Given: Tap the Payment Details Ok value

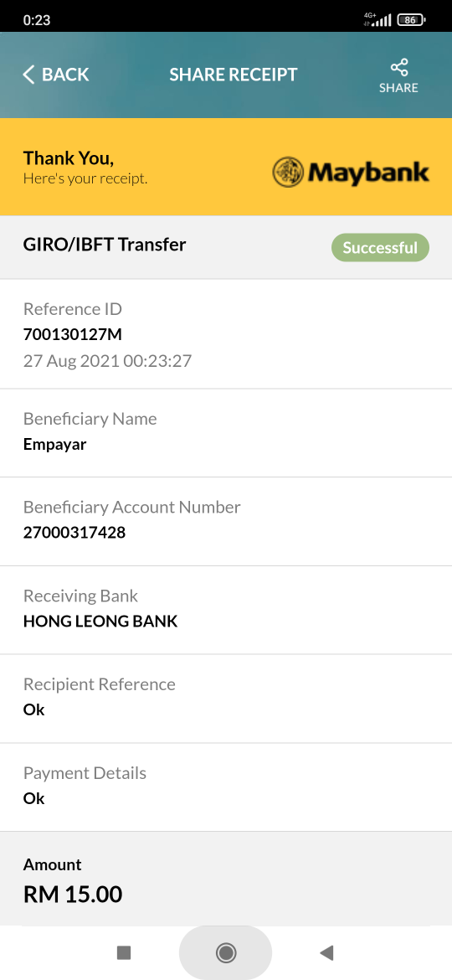Looking at the screenshot, I should click(33, 799).
